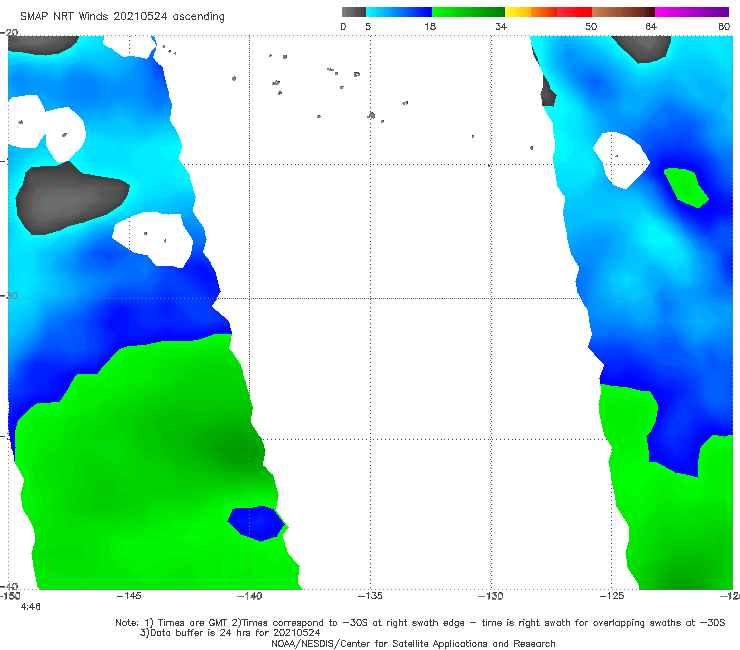Click the longitude label '-130'
Screen dimensions: 740x650
(x=491, y=596)
